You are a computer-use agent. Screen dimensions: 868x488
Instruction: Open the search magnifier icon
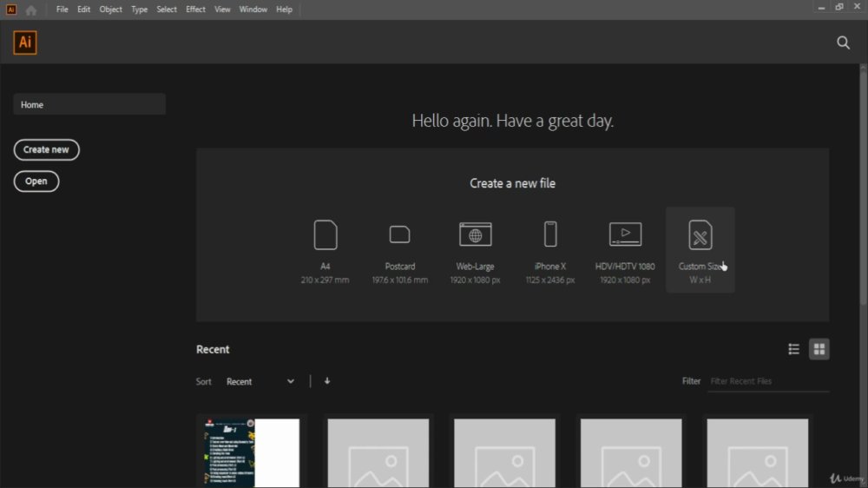(843, 43)
